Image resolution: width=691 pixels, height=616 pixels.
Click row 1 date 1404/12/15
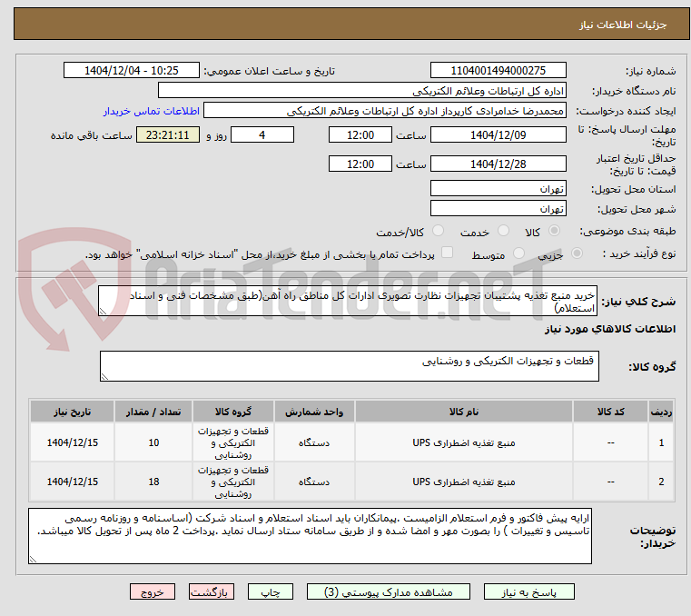(x=73, y=442)
